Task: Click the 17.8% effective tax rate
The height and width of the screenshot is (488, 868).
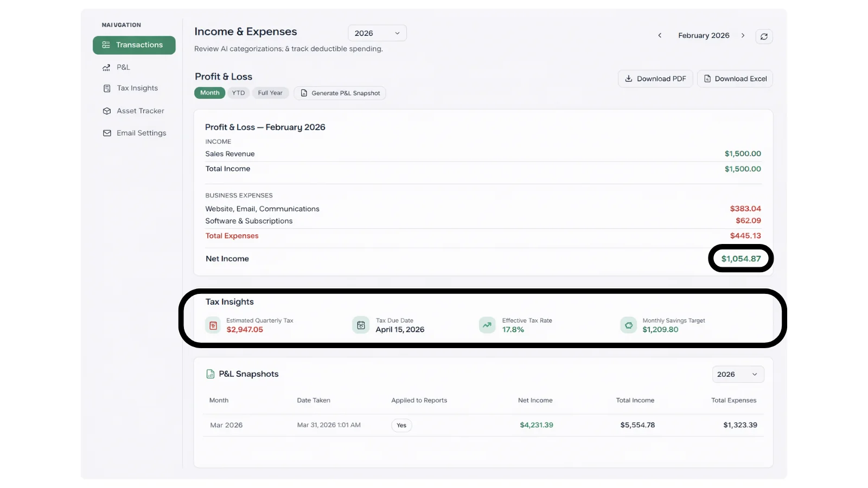Action: [x=513, y=330]
